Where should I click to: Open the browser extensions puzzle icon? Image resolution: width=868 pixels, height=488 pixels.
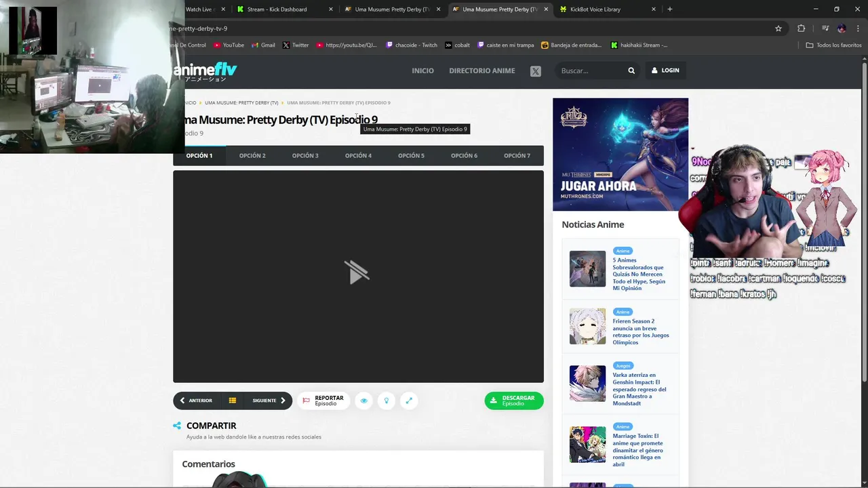[x=802, y=28]
